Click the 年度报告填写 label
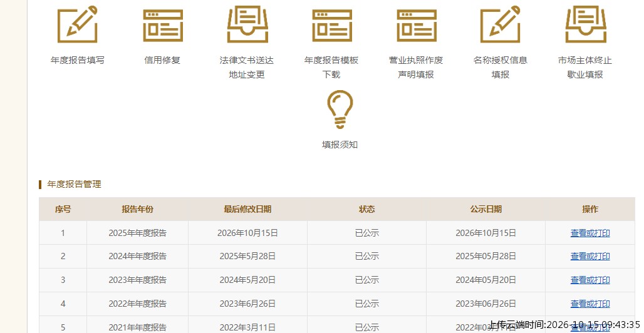This screenshot has width=644, height=333. point(78,60)
